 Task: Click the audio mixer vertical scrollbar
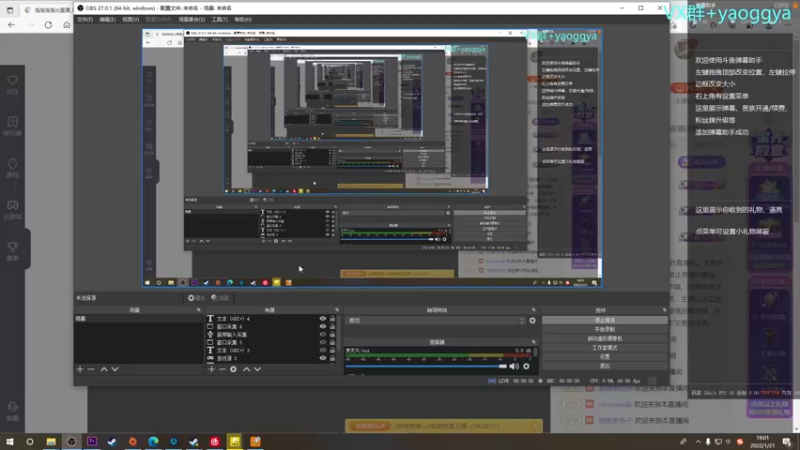(x=535, y=353)
